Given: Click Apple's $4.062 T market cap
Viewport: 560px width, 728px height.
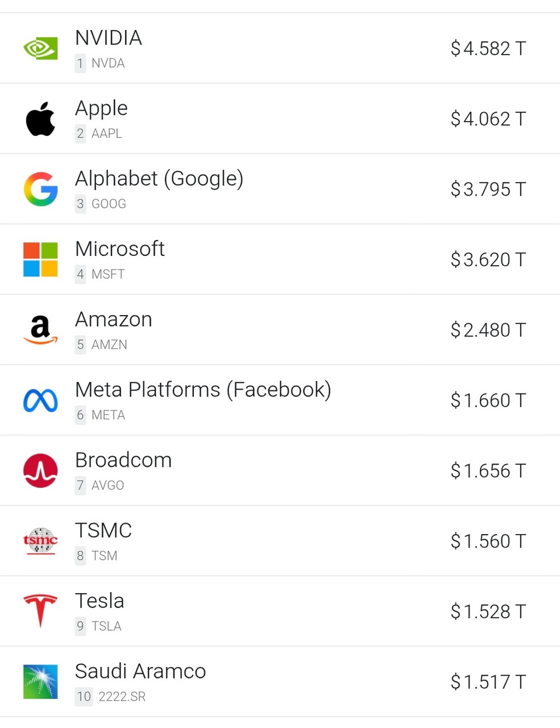Looking at the screenshot, I should (x=488, y=119).
